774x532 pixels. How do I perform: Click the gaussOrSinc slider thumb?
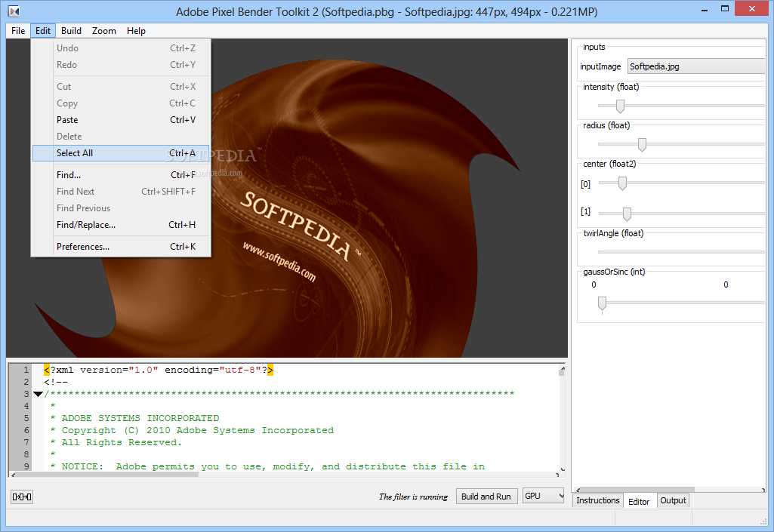(603, 303)
